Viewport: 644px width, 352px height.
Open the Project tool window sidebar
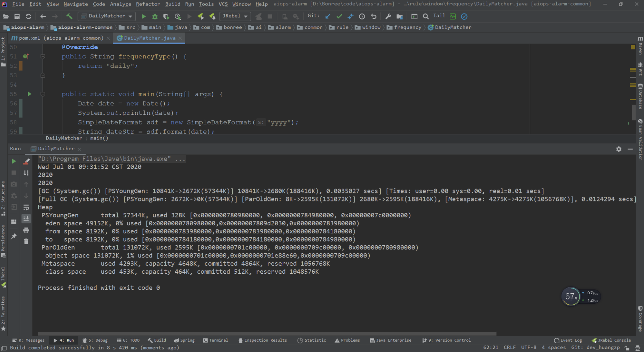pyautogui.click(x=3, y=52)
